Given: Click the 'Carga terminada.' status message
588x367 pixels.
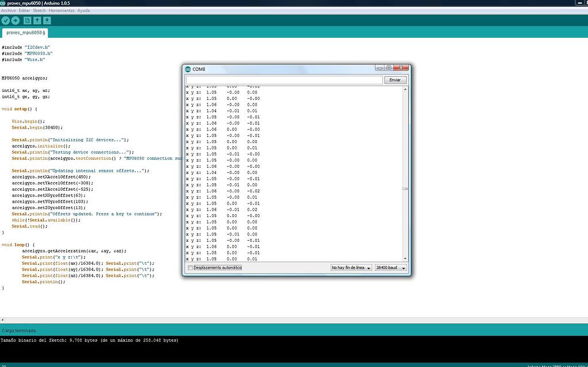Looking at the screenshot, I should click(19, 331).
